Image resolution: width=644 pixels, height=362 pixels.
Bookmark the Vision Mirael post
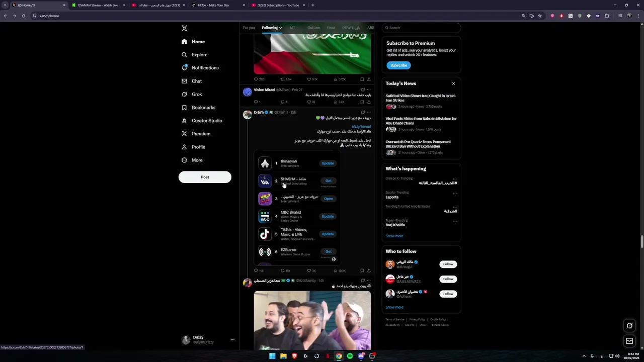(362, 102)
